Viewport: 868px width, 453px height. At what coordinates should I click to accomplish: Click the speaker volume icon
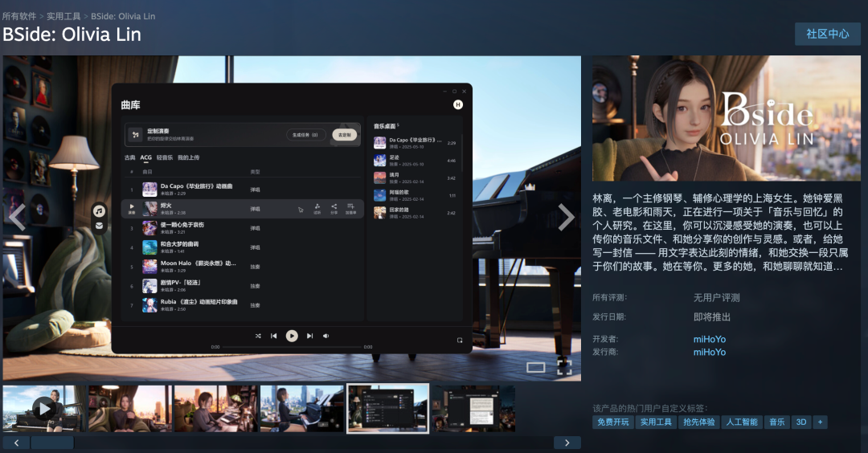326,336
